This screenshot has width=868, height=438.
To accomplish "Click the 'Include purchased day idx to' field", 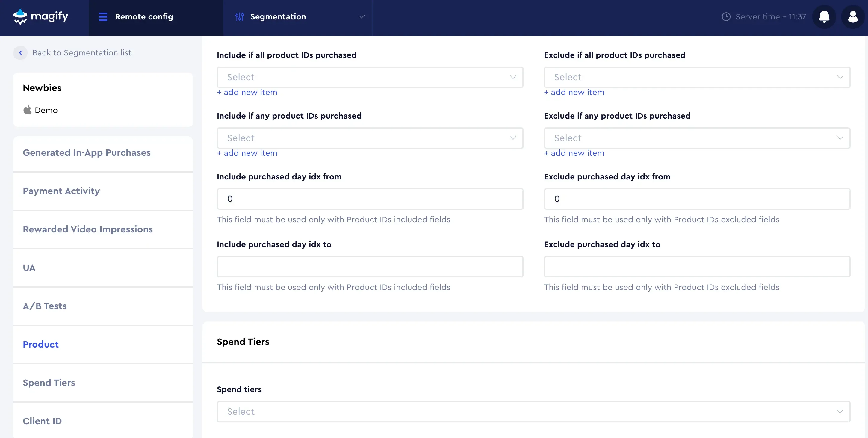I will click(x=370, y=267).
